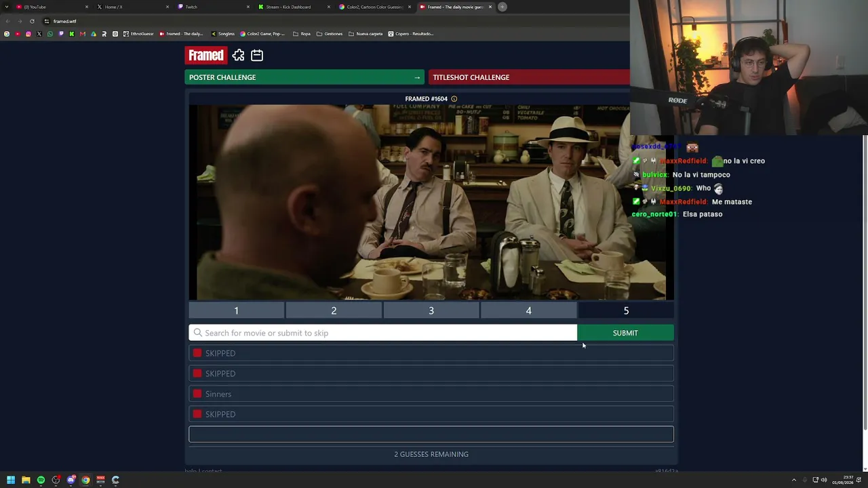Switch to the YouTube tab
Viewport: 868px width, 488px height.
52,7
